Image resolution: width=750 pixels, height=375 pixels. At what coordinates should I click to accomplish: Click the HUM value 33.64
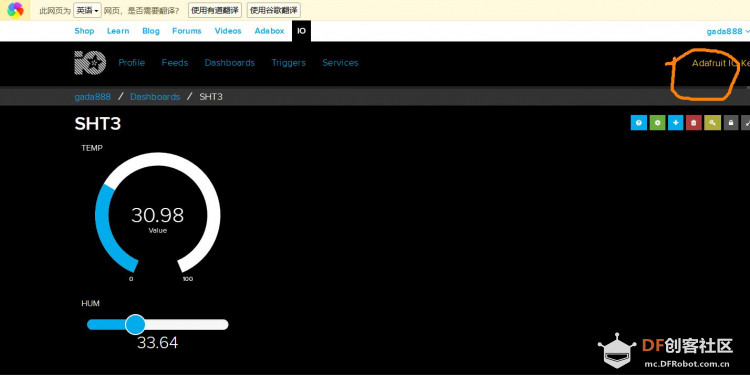coord(157,342)
